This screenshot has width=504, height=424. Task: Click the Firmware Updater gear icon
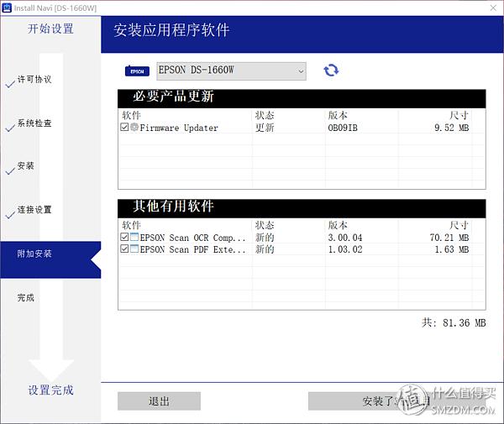click(x=134, y=127)
